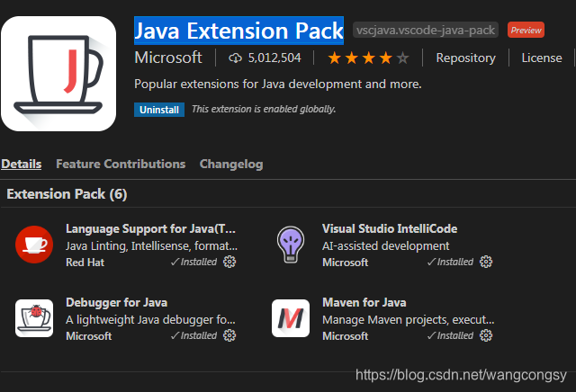
Task: Click 'This extension is enabled globally.' status text
Action: 264,109
